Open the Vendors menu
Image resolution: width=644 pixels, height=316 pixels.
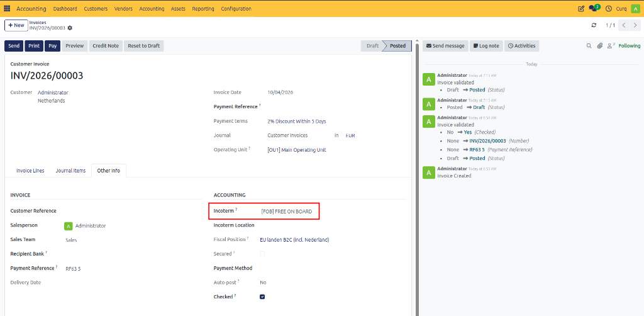coord(123,9)
